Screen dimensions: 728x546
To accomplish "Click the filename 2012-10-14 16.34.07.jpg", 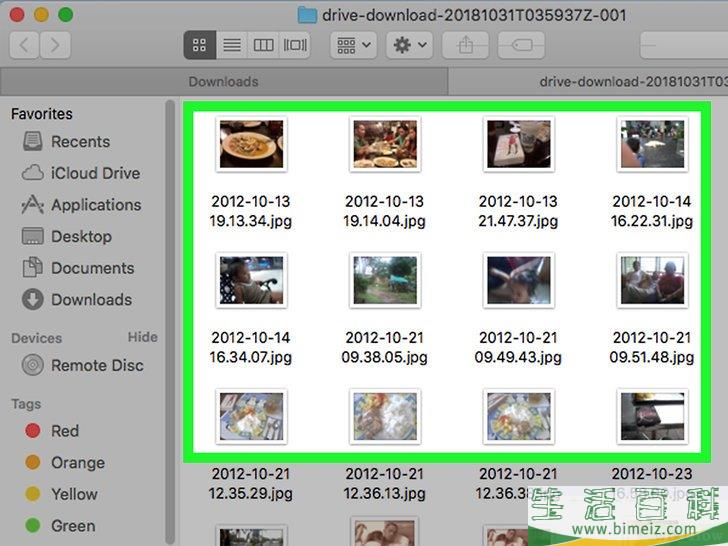I will point(251,347).
